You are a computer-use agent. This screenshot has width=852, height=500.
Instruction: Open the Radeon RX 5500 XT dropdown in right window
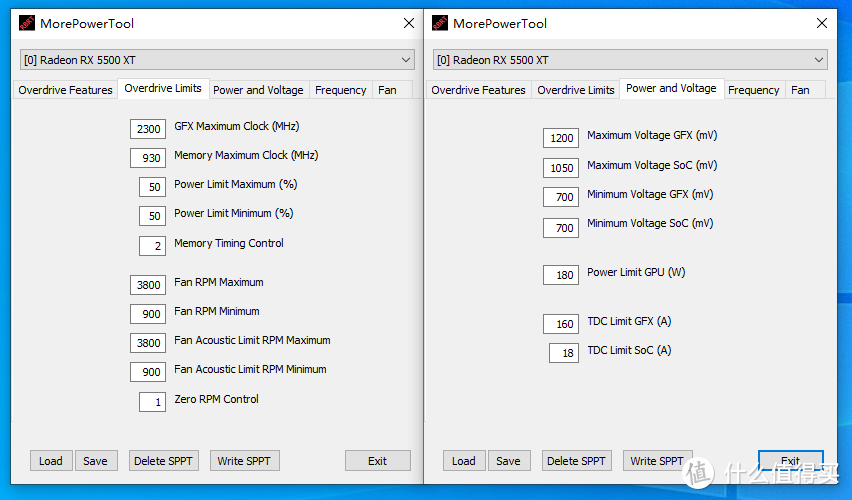(630, 60)
